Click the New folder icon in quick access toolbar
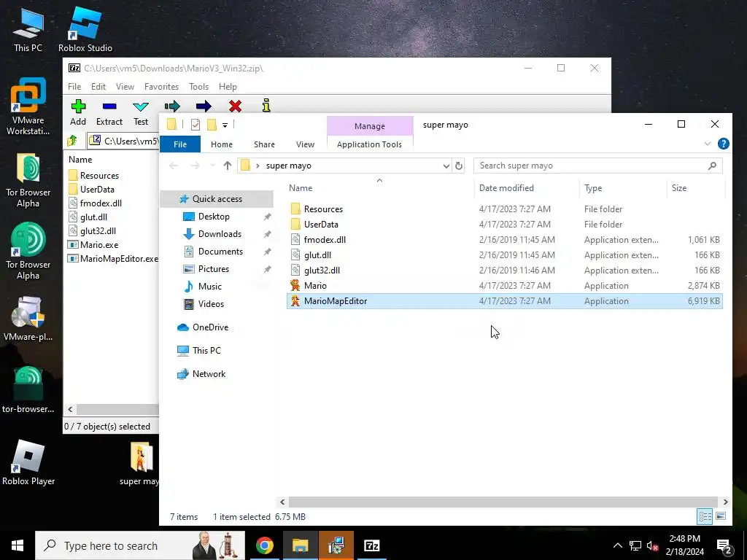Viewport: 747px width, 560px height. point(212,125)
